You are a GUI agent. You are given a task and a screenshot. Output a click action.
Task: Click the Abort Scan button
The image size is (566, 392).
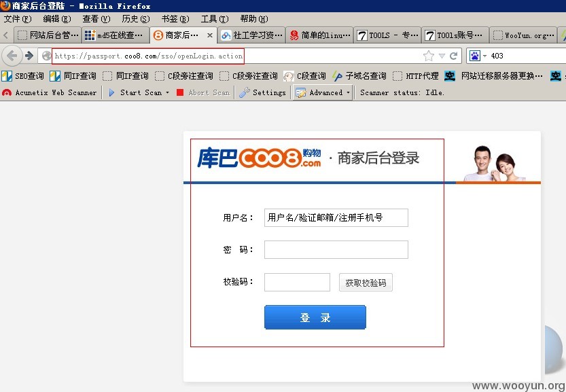(x=203, y=93)
